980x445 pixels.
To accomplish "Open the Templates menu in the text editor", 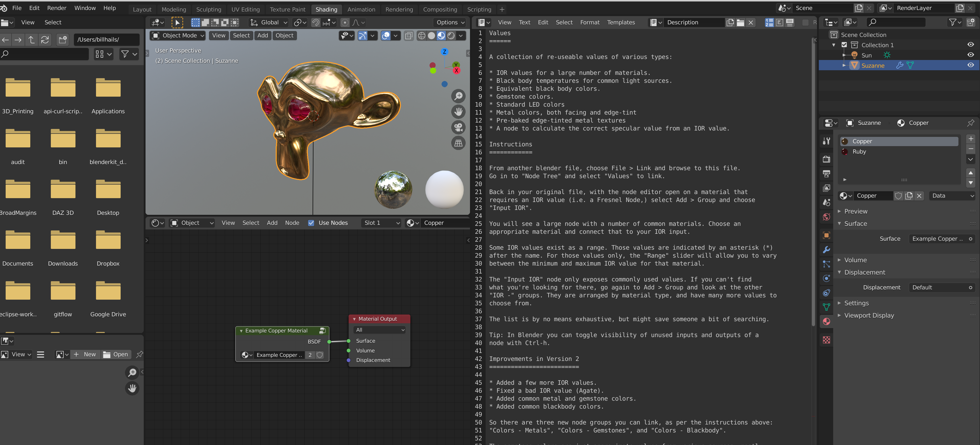I will tap(621, 22).
